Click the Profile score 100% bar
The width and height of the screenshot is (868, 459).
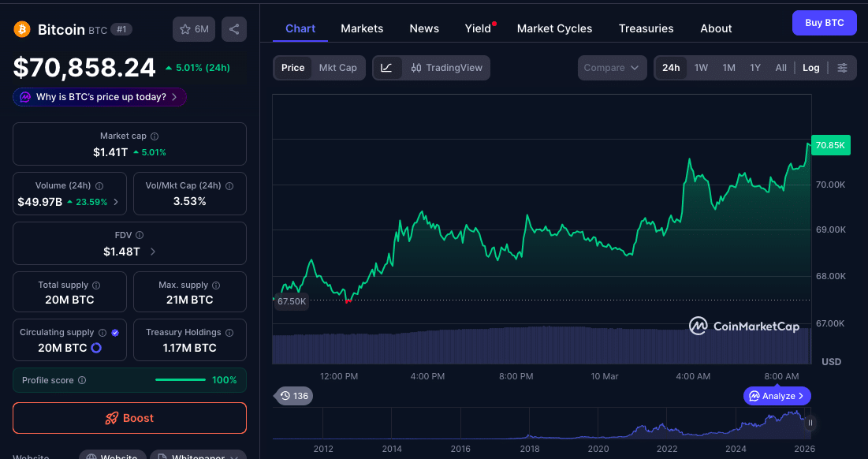[x=181, y=380]
